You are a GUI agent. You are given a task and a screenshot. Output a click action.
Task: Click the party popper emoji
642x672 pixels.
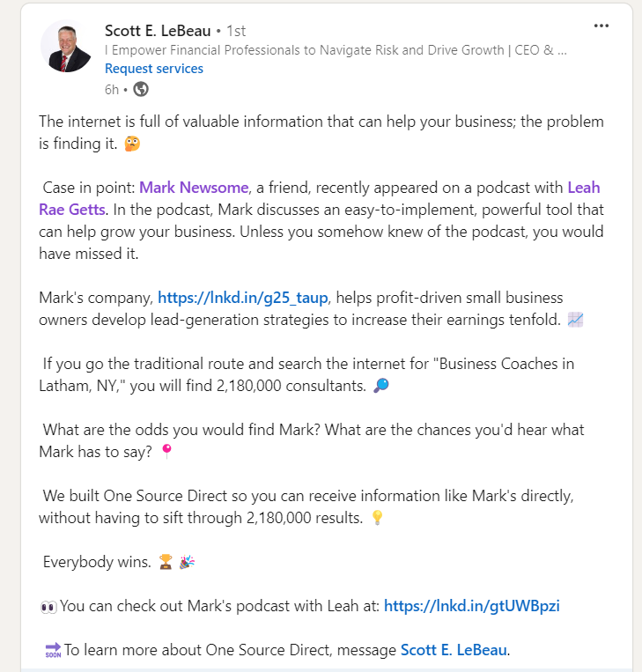(x=188, y=563)
